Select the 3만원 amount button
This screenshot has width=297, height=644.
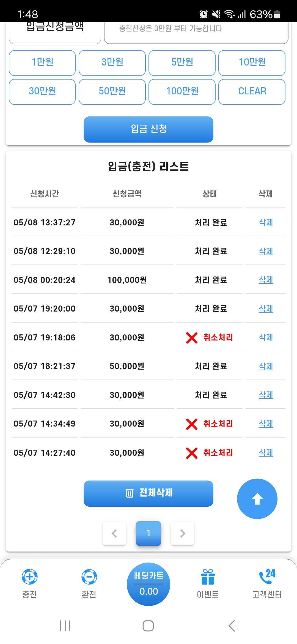(x=112, y=63)
